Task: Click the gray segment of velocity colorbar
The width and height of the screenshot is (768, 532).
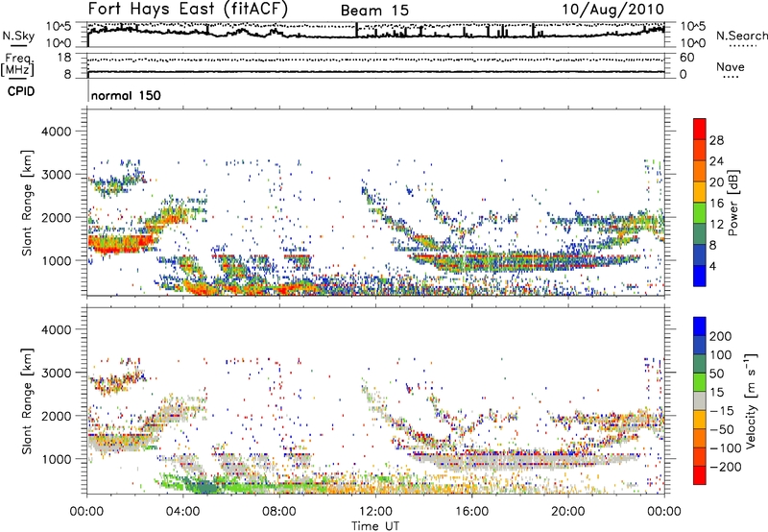Action: click(x=700, y=400)
